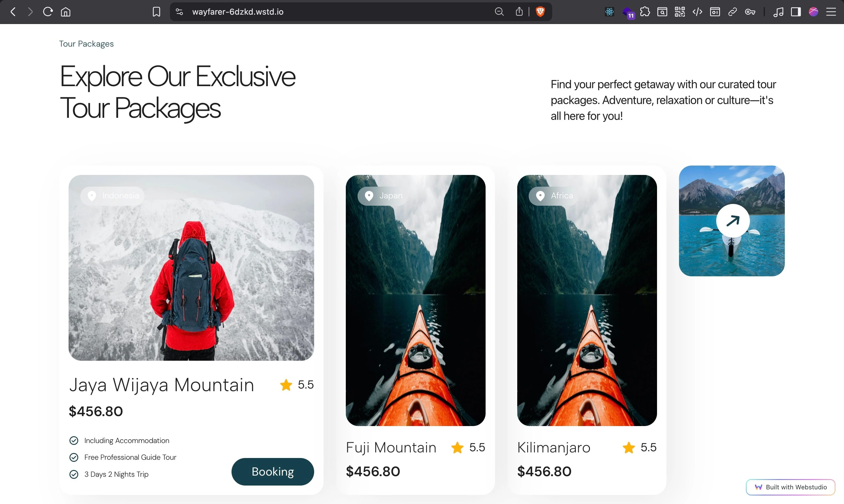Open the React Developer Tools extension
The height and width of the screenshot is (504, 844).
pos(609,12)
